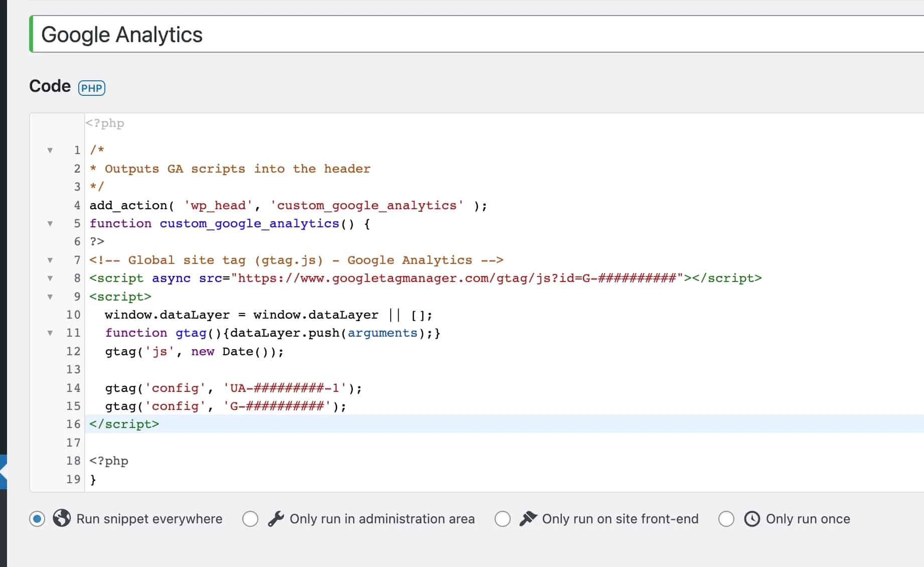Collapse the script tag fold on line 8
The width and height of the screenshot is (924, 567).
pos(50,278)
